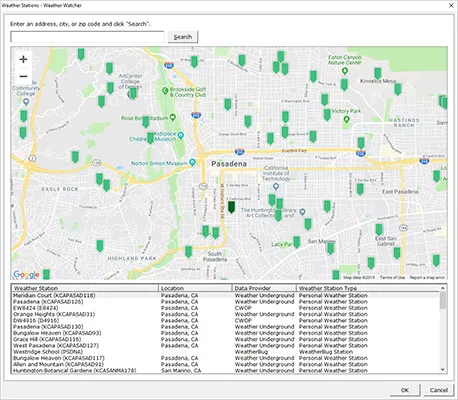This screenshot has width=458, height=400.
Task: Dismiss the dialog with Cancel
Action: coord(439,390)
